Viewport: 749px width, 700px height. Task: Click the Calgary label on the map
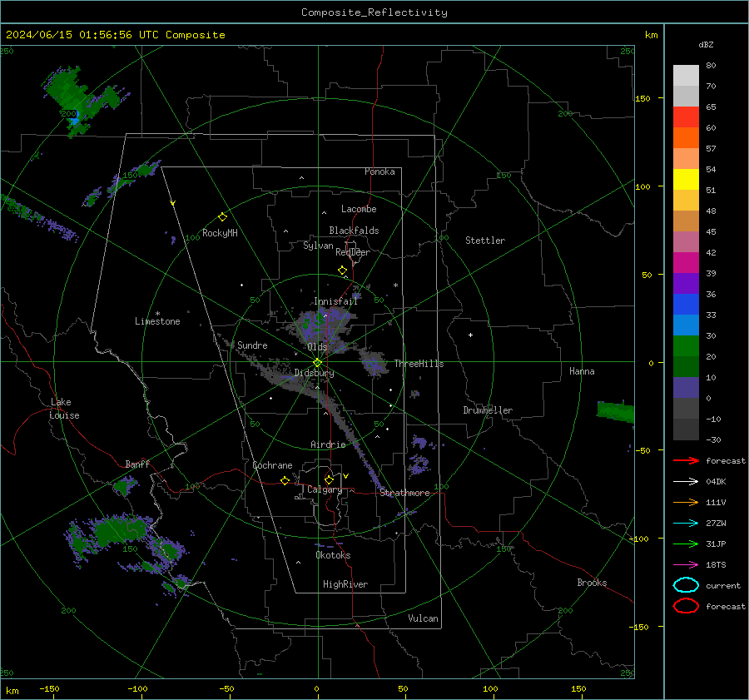point(325,489)
